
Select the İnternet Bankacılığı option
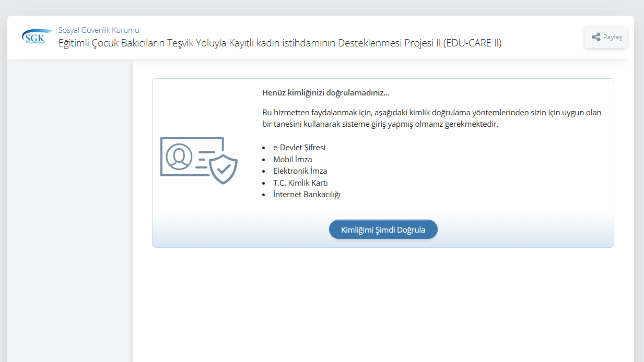307,194
